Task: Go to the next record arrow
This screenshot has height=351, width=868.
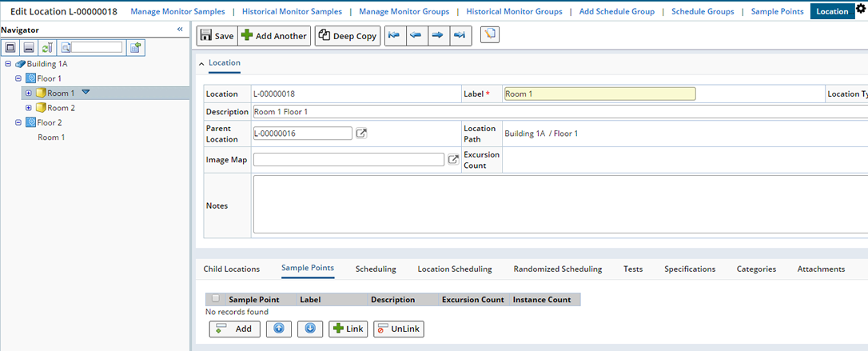Action: click(x=439, y=35)
